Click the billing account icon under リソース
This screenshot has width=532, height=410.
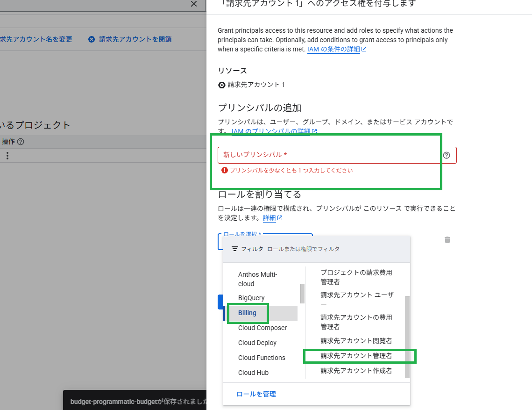pos(221,85)
